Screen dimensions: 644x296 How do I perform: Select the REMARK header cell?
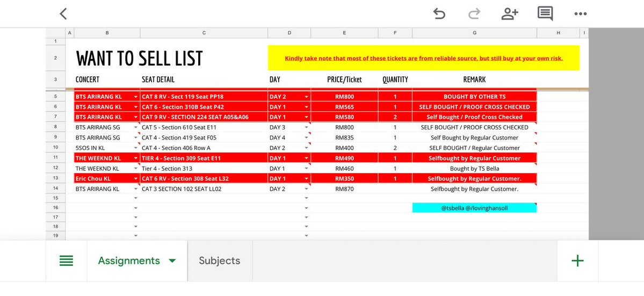474,80
